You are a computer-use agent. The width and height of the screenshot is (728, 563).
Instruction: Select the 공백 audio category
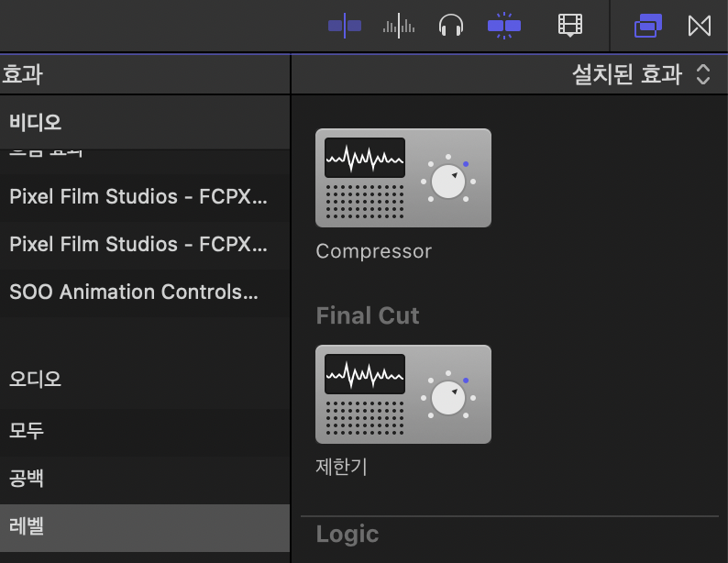[x=145, y=479]
